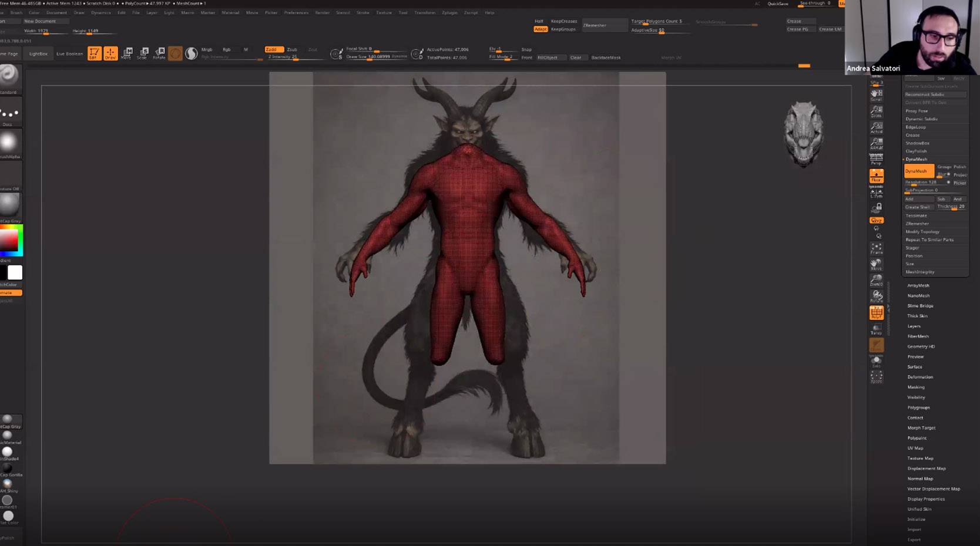The image size is (980, 546).
Task: Select the Rotate tool icon
Action: (x=159, y=53)
